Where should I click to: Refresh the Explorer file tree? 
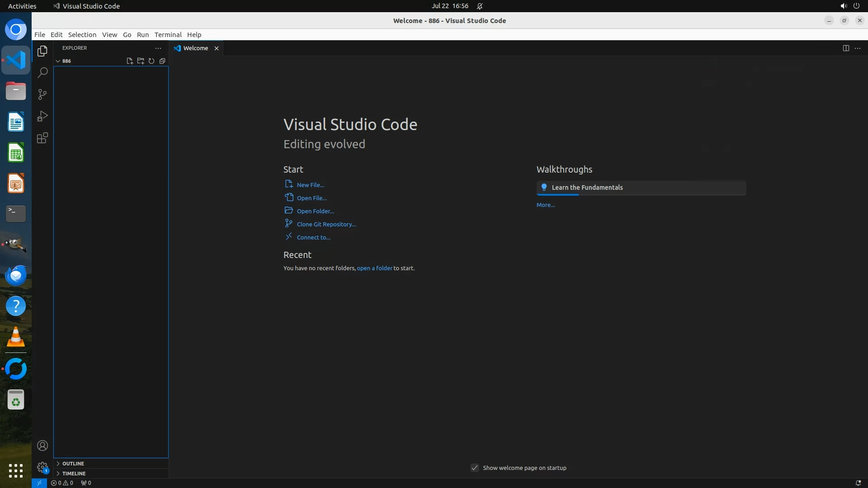pos(151,61)
